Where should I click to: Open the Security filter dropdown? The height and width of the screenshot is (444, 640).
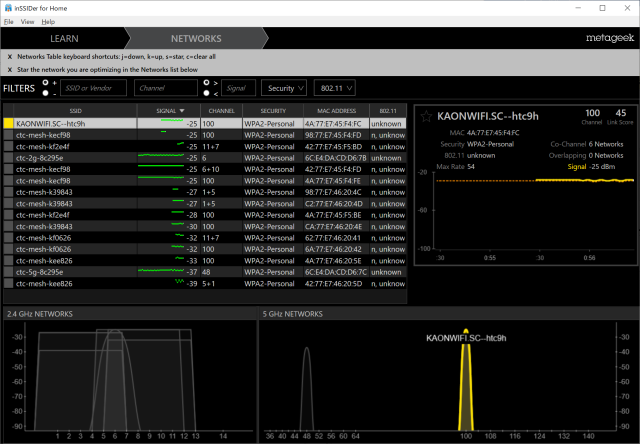point(284,88)
